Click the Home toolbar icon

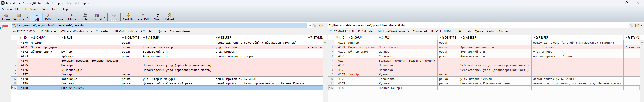(x=6, y=17)
